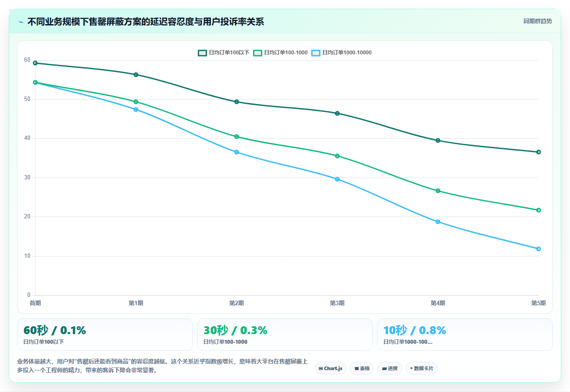Click the dark green data point at 第5期
This screenshot has width=570, height=392.
tap(538, 152)
